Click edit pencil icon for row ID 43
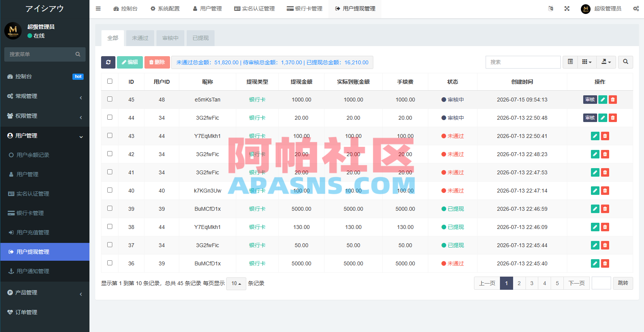Viewport: 644px width, 332px height. 595,136
